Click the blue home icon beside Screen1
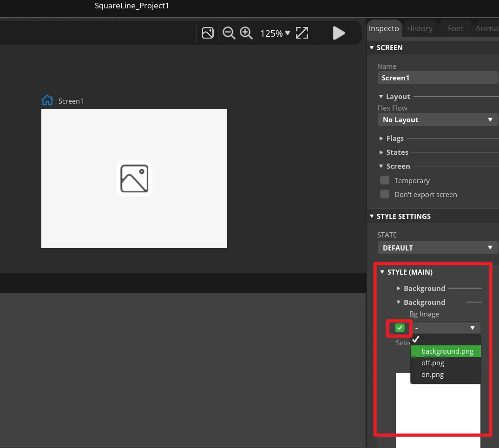Viewport: 499px width, 448px height. [47, 100]
